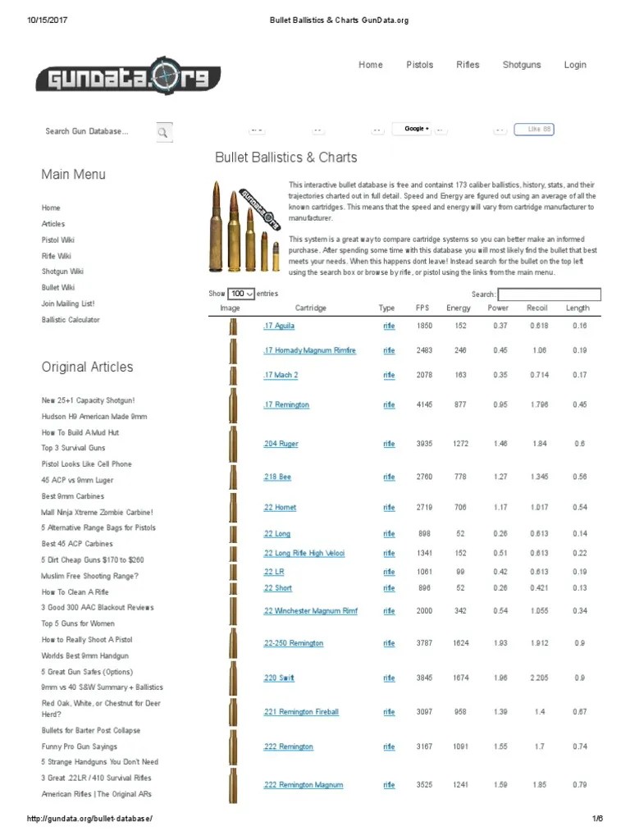Sort table by Length column

click(577, 308)
